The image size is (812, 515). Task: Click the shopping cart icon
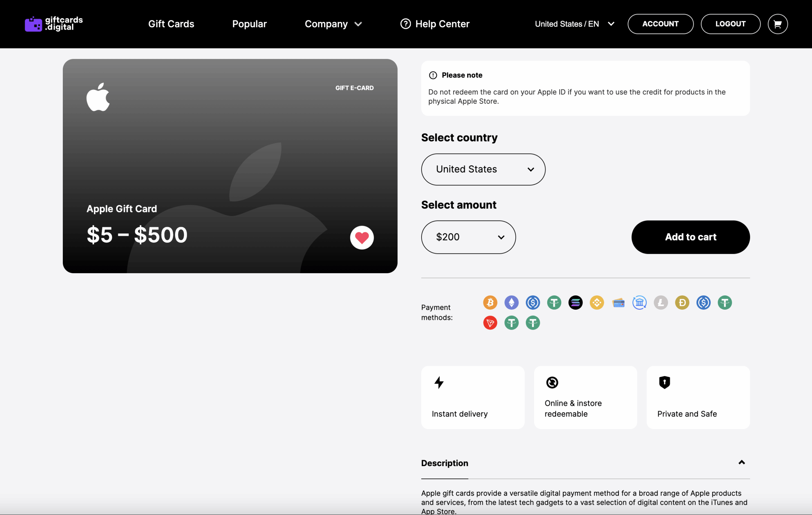click(777, 24)
